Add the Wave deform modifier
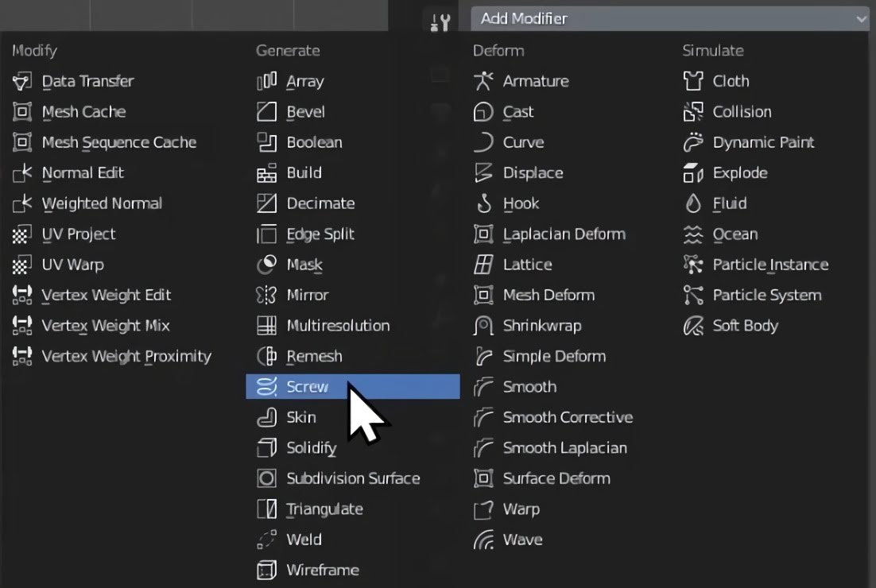This screenshot has width=876, height=588. coord(522,540)
